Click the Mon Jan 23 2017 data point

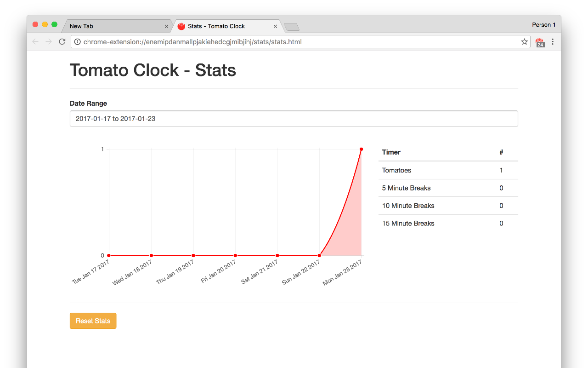coord(361,149)
